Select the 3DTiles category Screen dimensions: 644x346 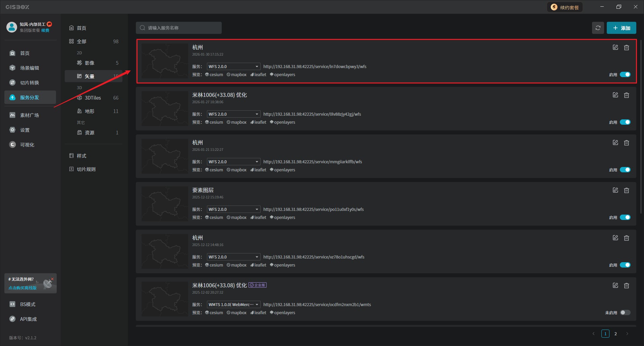(x=93, y=98)
